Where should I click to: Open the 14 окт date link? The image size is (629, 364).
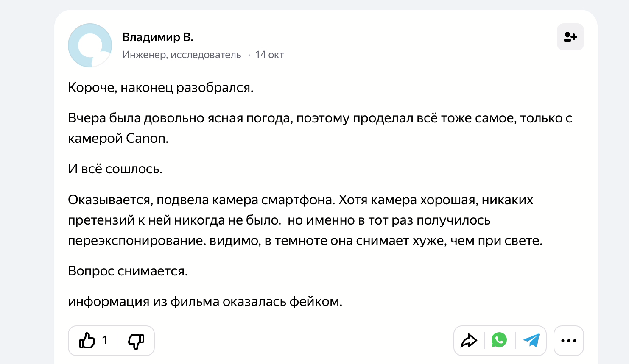click(269, 55)
